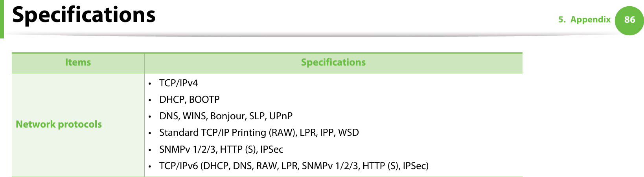Click the WSD text in printing line
This screenshot has height=177, width=644.
click(348, 133)
